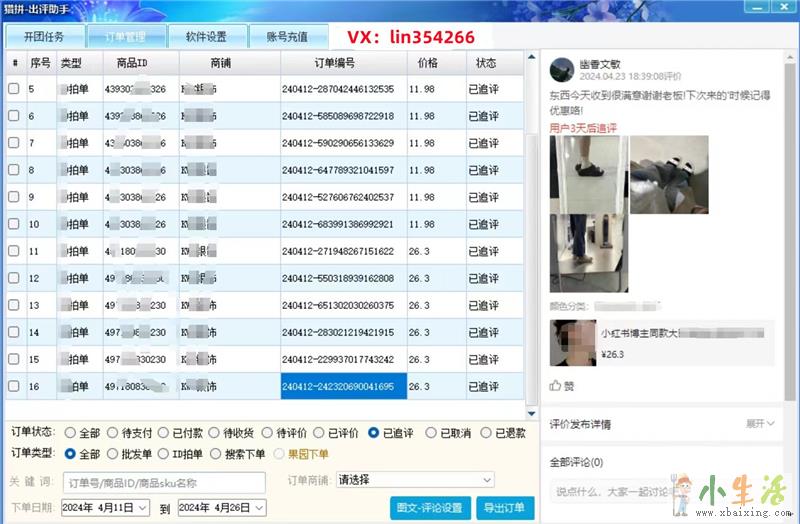
Task: Expand the 评价发布详情 section with 展开
Action: click(761, 424)
